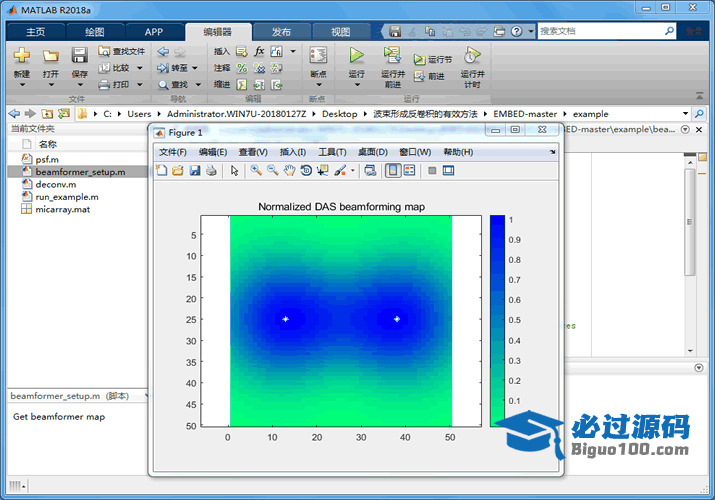Click the New Figure icon in figure toolbar
The width and height of the screenshot is (715, 500).
point(162,170)
